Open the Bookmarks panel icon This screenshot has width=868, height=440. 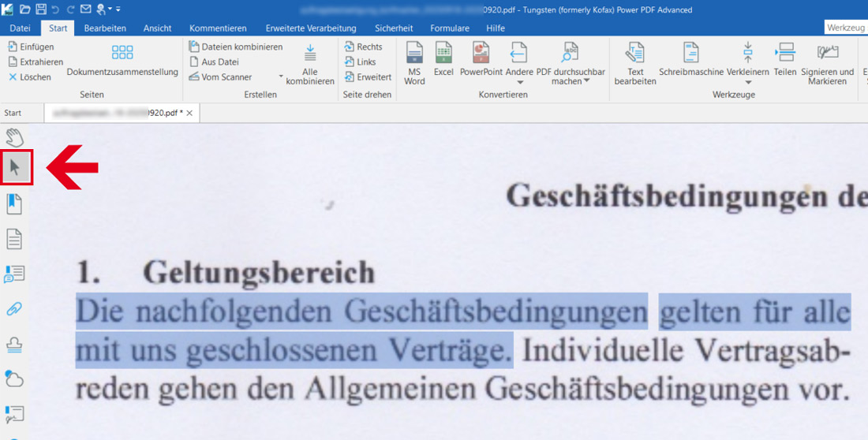coord(14,204)
